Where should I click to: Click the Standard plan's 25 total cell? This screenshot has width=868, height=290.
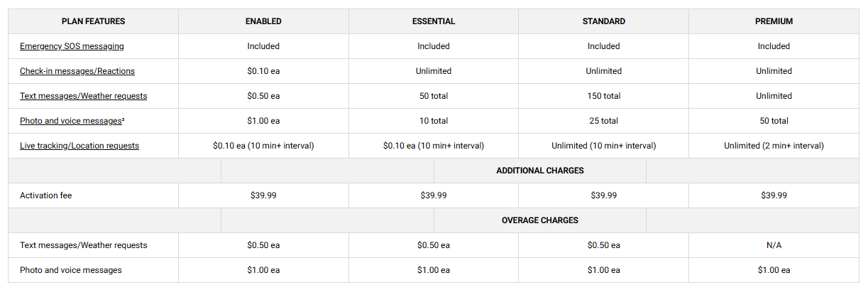604,121
